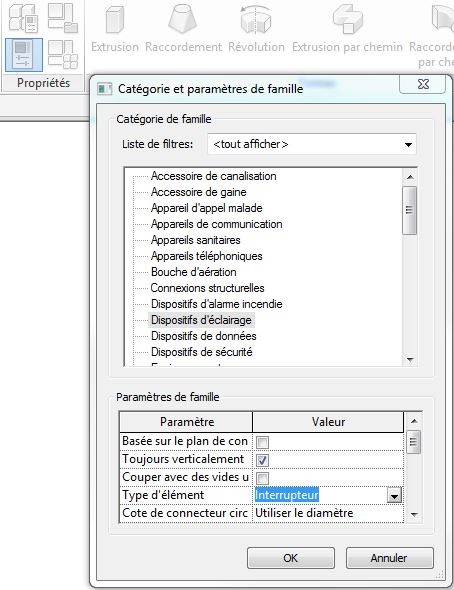Image resolution: width=454 pixels, height=590 pixels.
Task: Expand the Type d'élément Interrupteur dropdown
Action: (394, 496)
